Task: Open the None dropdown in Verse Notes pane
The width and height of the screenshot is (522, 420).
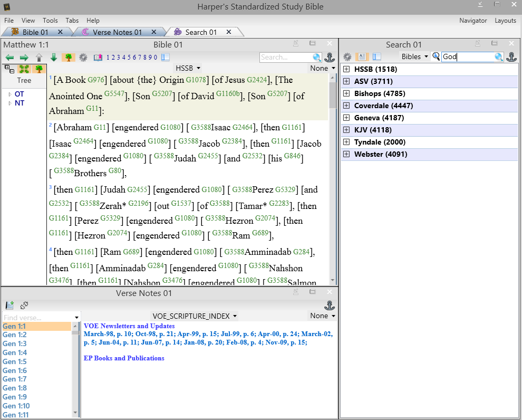Action: tap(323, 316)
